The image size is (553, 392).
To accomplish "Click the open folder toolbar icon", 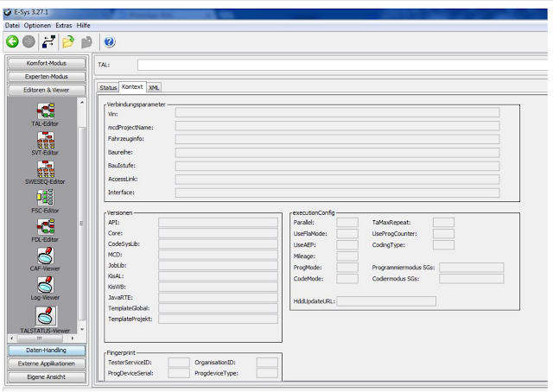I will [x=68, y=41].
